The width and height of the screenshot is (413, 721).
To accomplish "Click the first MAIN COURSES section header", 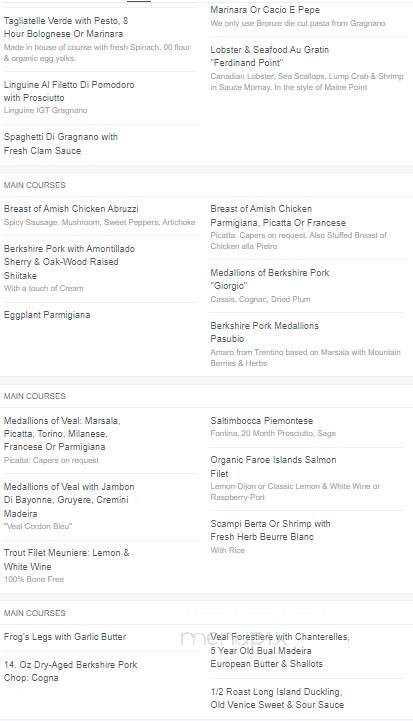I will tap(34, 185).
